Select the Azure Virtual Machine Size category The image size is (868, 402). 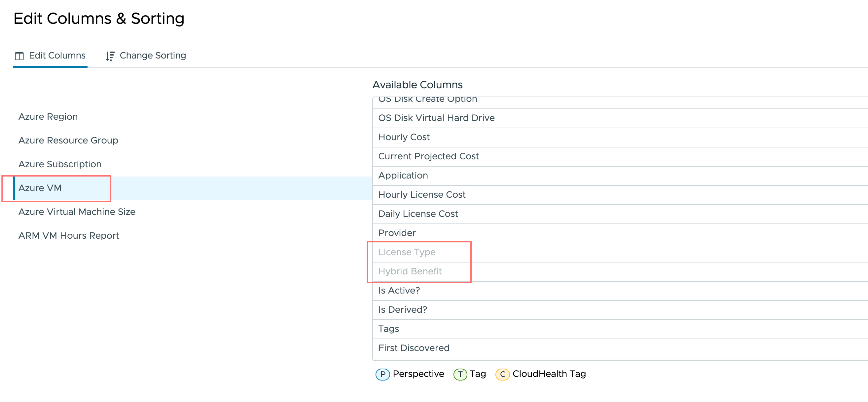(x=77, y=212)
